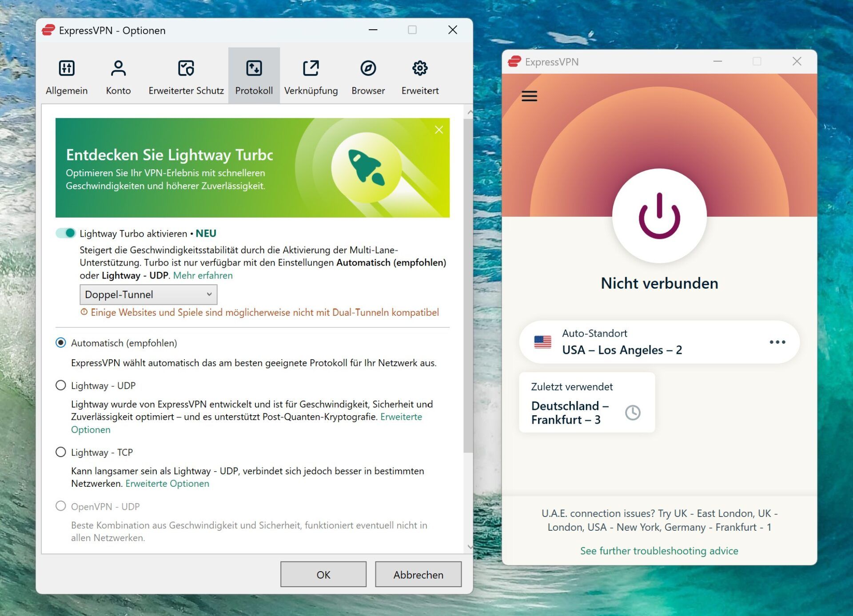Open Erweiterte Optionen link for Lightway UDP

pos(401,417)
